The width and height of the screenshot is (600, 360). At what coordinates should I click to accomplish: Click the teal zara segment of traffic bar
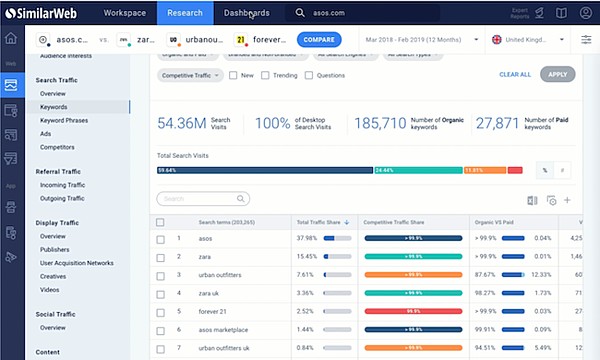418,170
